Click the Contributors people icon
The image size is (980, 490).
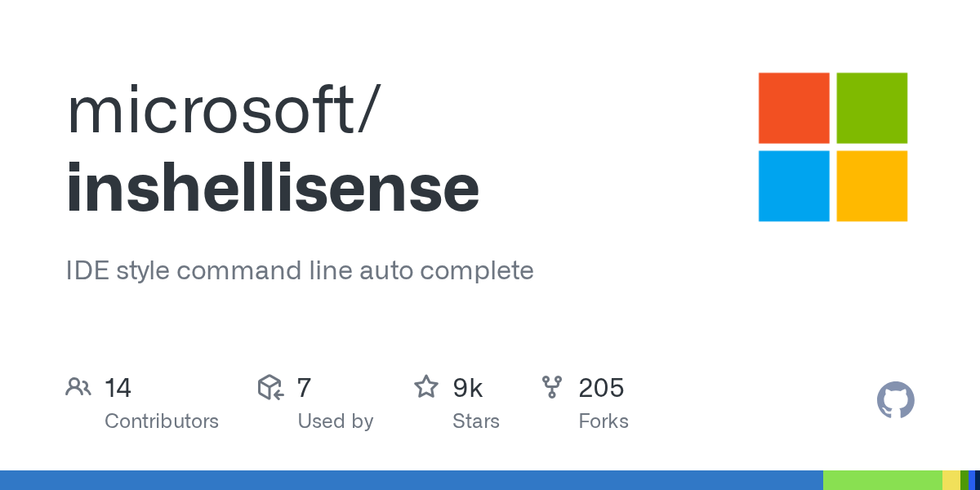pyautogui.click(x=78, y=387)
